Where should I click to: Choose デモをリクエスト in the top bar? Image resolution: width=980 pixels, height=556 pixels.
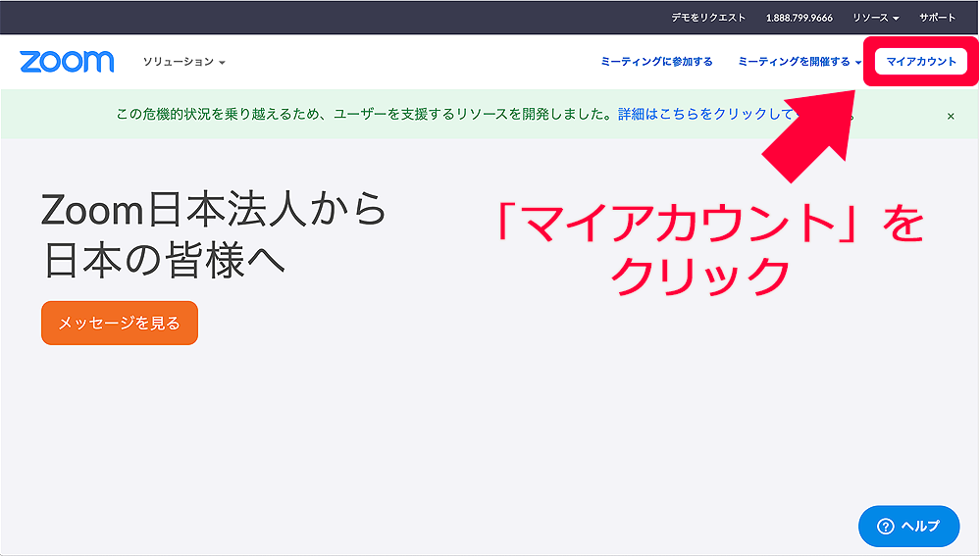click(x=708, y=18)
